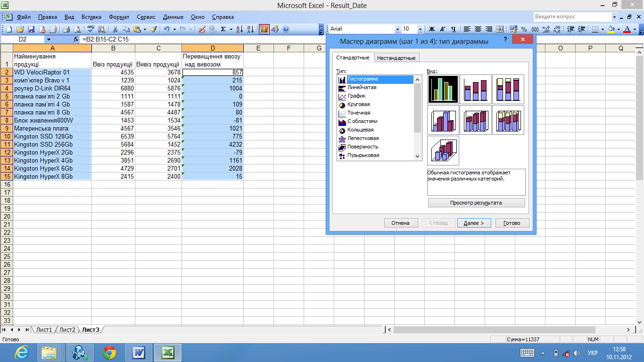This screenshot has height=362, width=644.
Task: Sort ascending with A-Z icon
Action: (x=239, y=29)
